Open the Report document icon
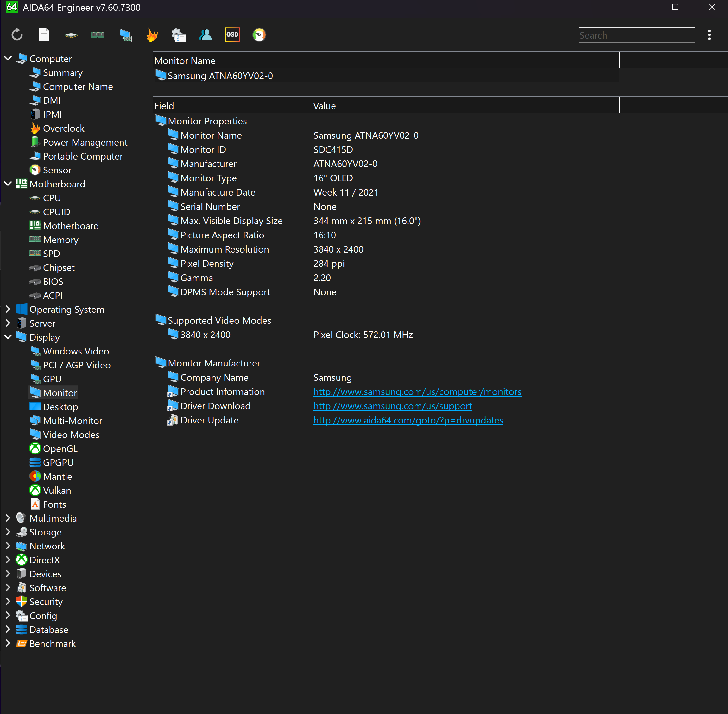This screenshot has height=714, width=728. pyautogui.click(x=44, y=35)
